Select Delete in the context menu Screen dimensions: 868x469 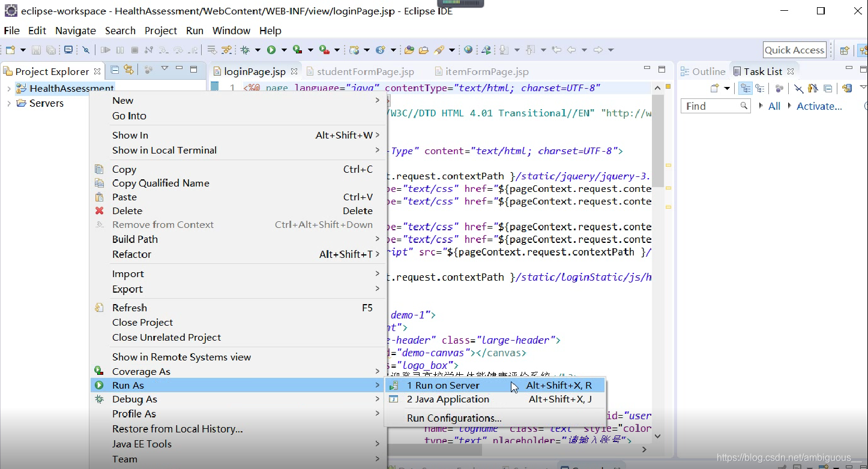(239, 211)
